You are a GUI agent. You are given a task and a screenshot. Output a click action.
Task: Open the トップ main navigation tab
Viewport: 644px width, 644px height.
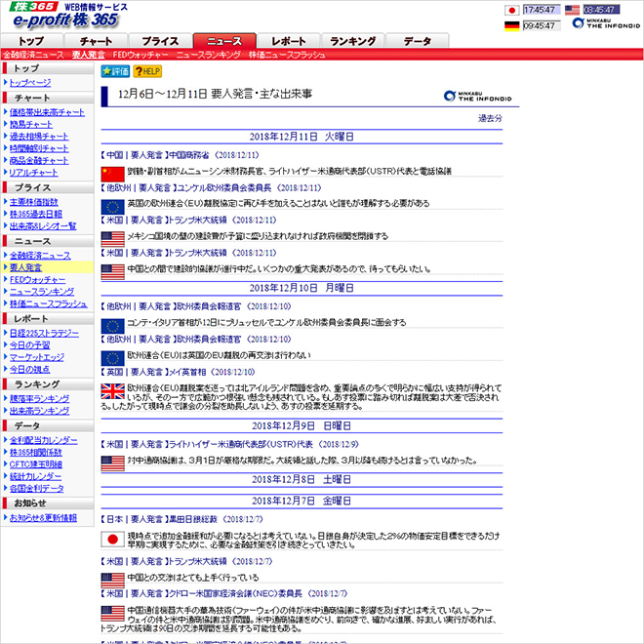click(x=31, y=41)
